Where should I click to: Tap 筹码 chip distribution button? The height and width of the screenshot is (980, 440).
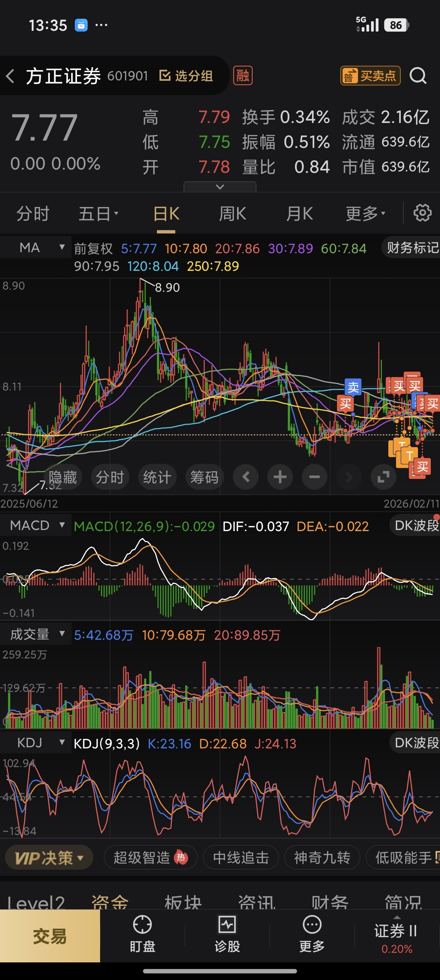click(x=205, y=477)
